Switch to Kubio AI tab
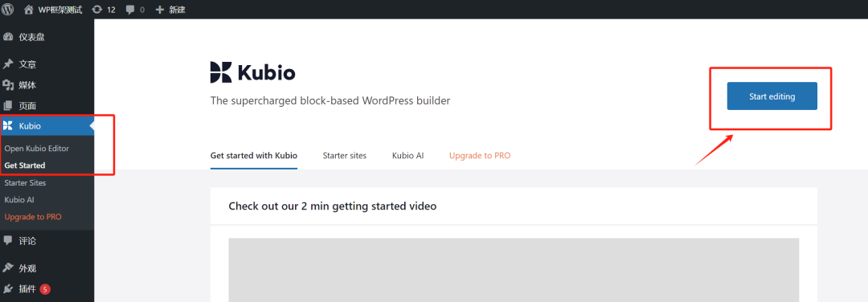The width and height of the screenshot is (868, 302). [408, 156]
